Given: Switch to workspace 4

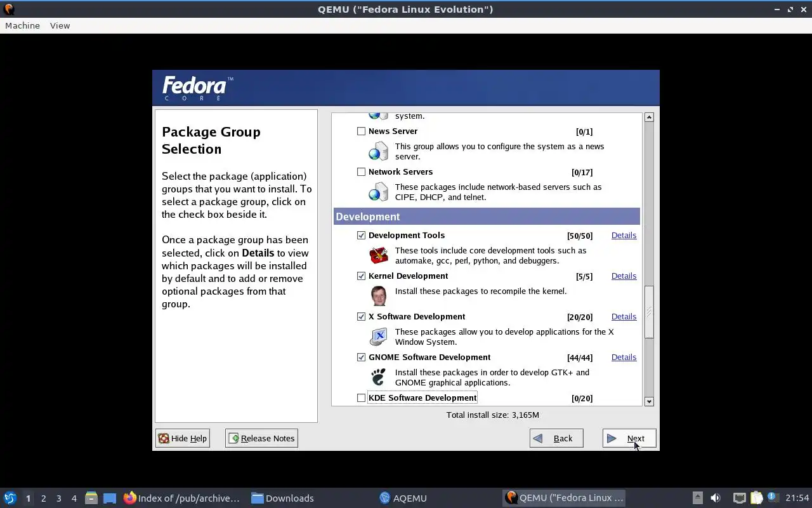Looking at the screenshot, I should click(74, 498).
